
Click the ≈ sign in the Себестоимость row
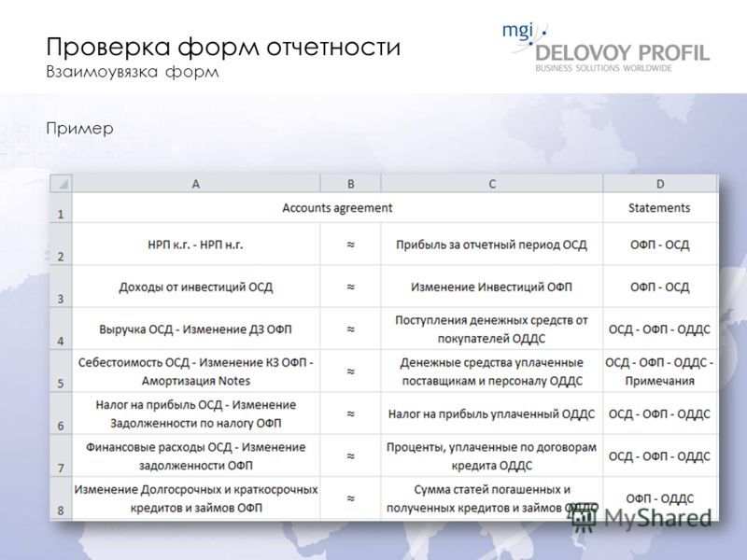point(351,371)
